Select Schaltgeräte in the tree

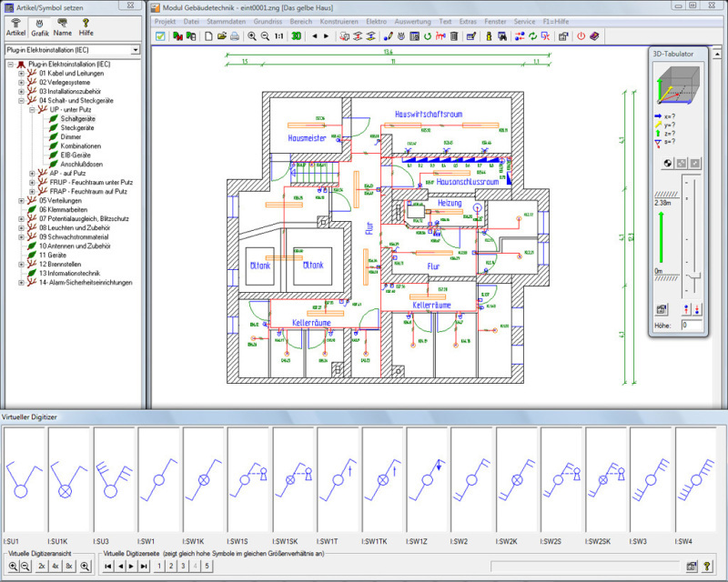(77, 119)
